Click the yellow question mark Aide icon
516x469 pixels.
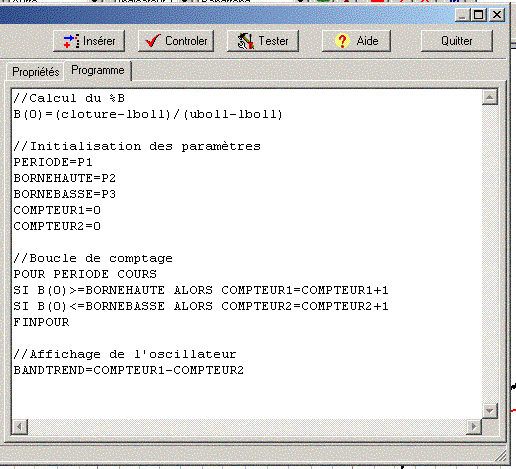pos(342,41)
